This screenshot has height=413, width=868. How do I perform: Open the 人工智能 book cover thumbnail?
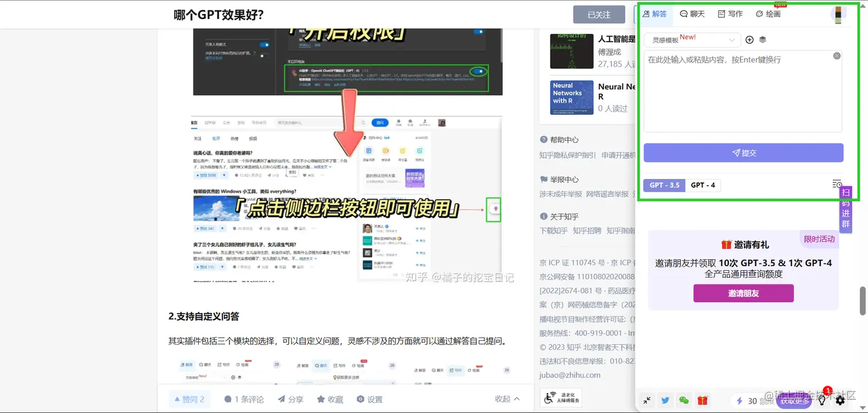[x=571, y=51]
